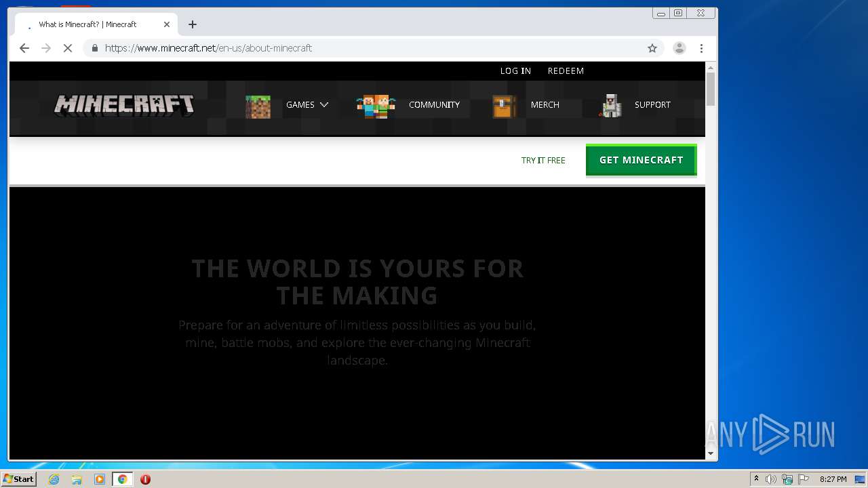Click the vertical scrollbar thumb
Viewport: 868px width, 488px height.
point(711,89)
